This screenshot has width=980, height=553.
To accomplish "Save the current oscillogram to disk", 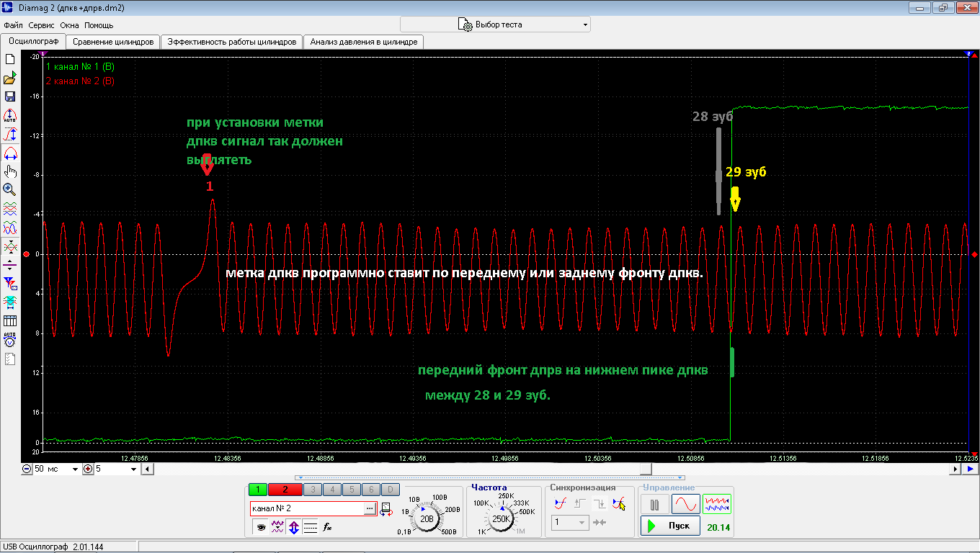I will point(10,96).
